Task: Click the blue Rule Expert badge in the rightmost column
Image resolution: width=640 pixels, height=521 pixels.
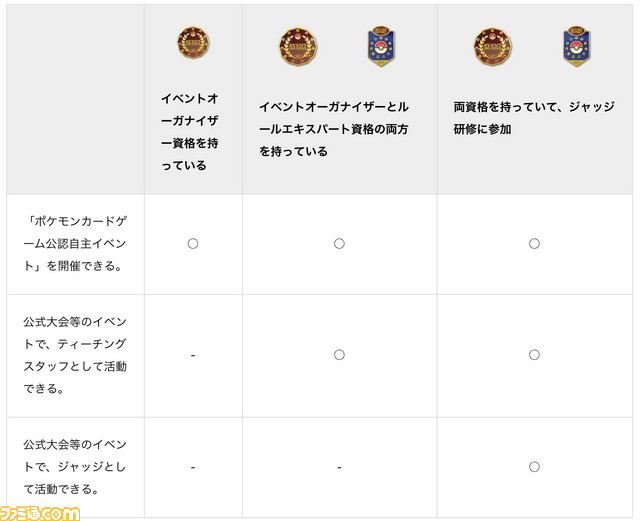Action: (x=576, y=46)
